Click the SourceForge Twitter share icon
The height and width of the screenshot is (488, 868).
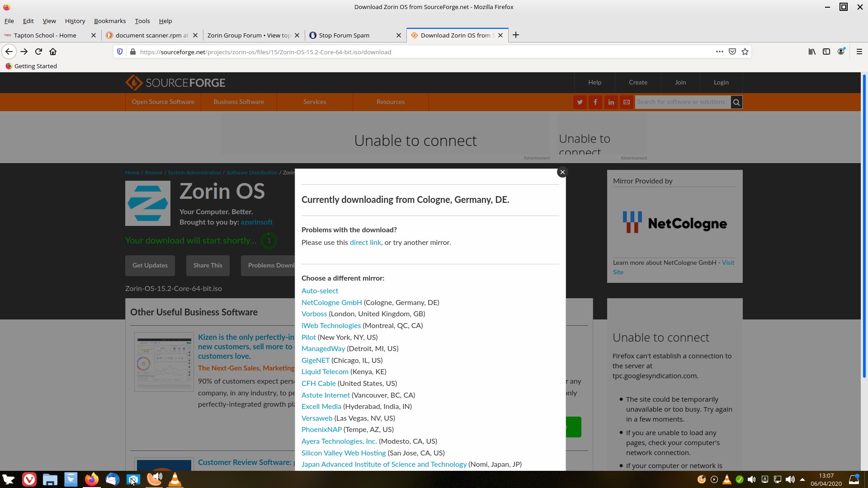click(x=580, y=102)
